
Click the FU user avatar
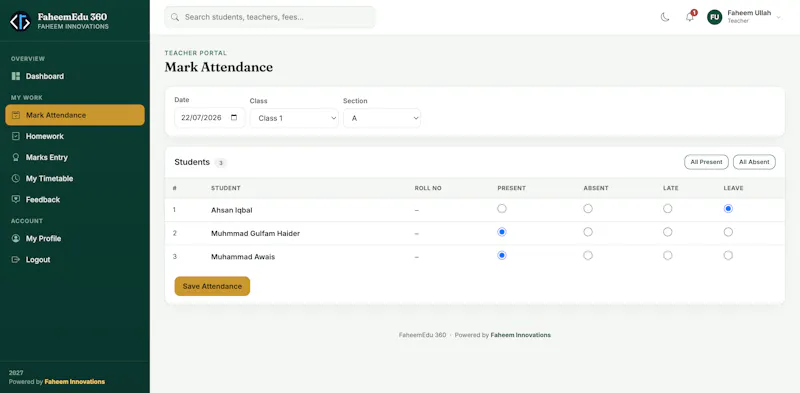tap(714, 17)
